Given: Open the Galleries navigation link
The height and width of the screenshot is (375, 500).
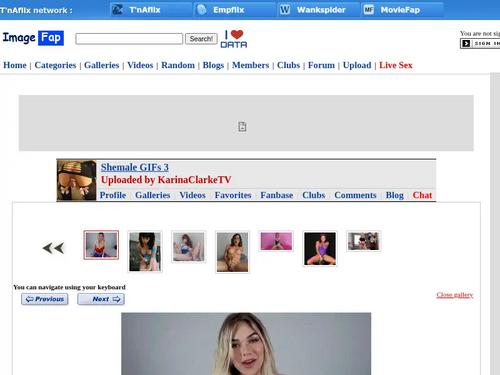Looking at the screenshot, I should (101, 65).
